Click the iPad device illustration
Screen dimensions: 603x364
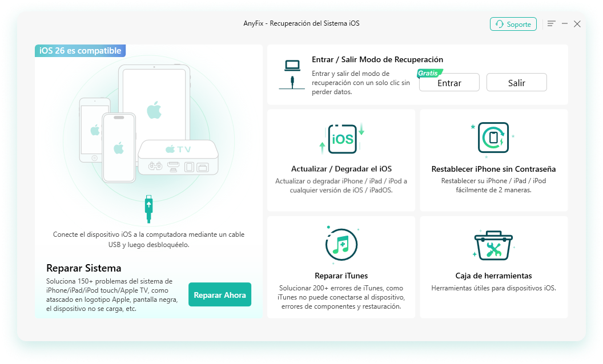pyautogui.click(x=154, y=102)
